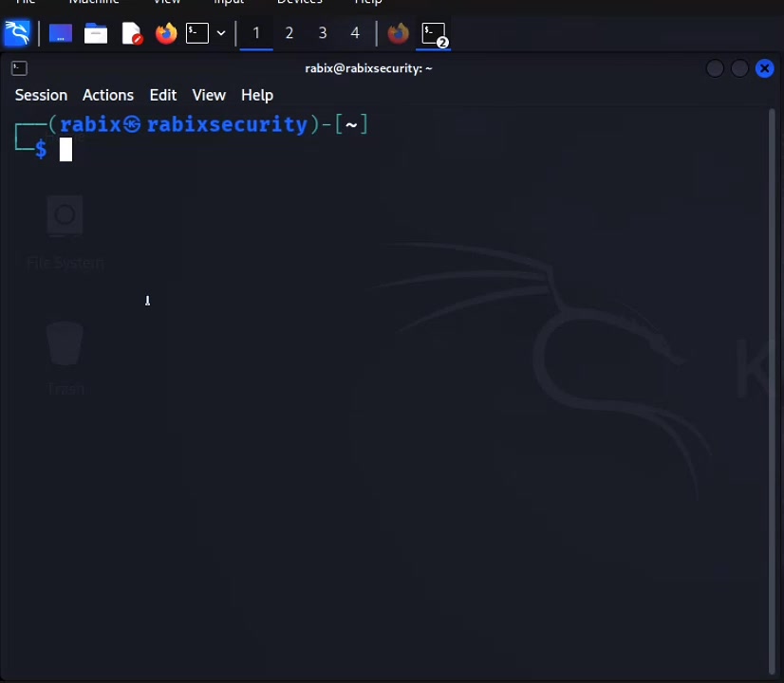Click the rabixsecurity hostname in the prompt
This screenshot has width=784, height=683.
pyautogui.click(x=227, y=124)
